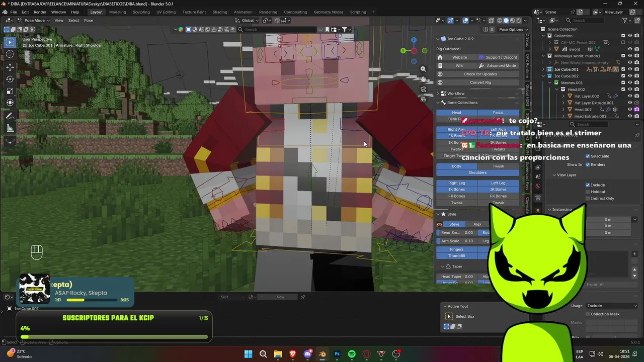Screen dimensions: 644x362
Task: Uncheck the Renders checkbox
Action: (588, 164)
